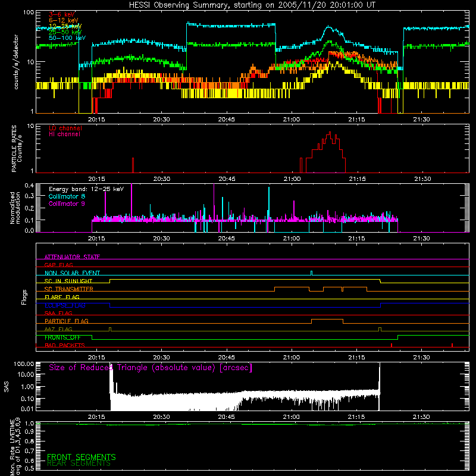Click the ATTENUATOR_STATE flag label
This screenshot has height=476, width=476.
click(72, 257)
